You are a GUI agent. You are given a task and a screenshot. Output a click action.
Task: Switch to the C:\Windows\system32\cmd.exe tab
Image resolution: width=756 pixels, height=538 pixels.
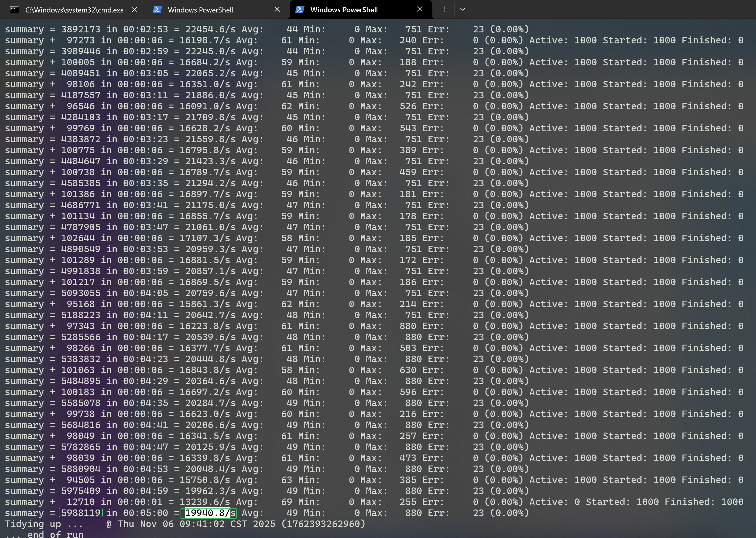(x=74, y=10)
